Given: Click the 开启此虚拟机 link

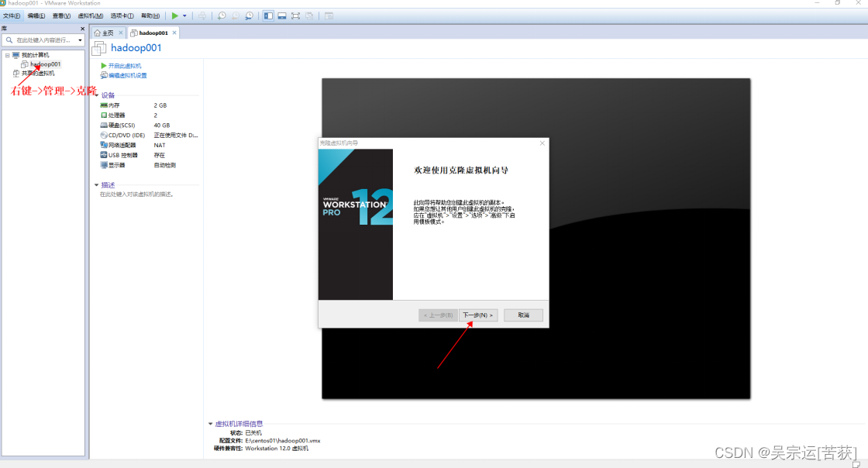Looking at the screenshot, I should [125, 66].
